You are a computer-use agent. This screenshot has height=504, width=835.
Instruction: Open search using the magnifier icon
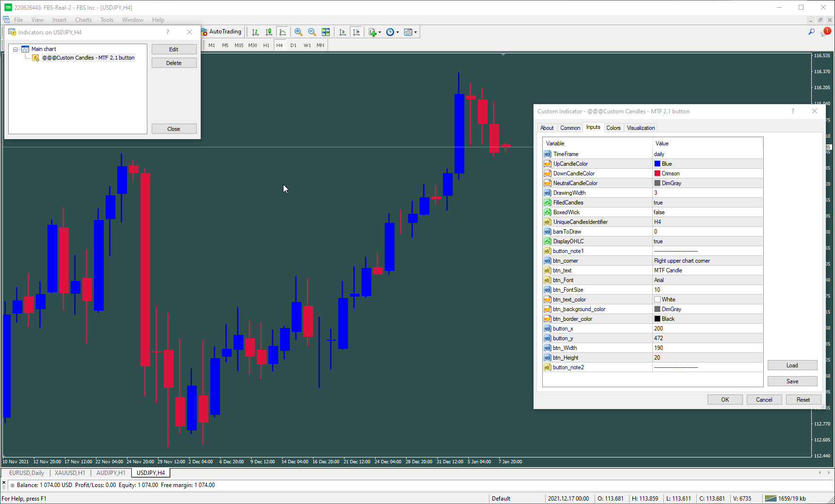[x=811, y=32]
